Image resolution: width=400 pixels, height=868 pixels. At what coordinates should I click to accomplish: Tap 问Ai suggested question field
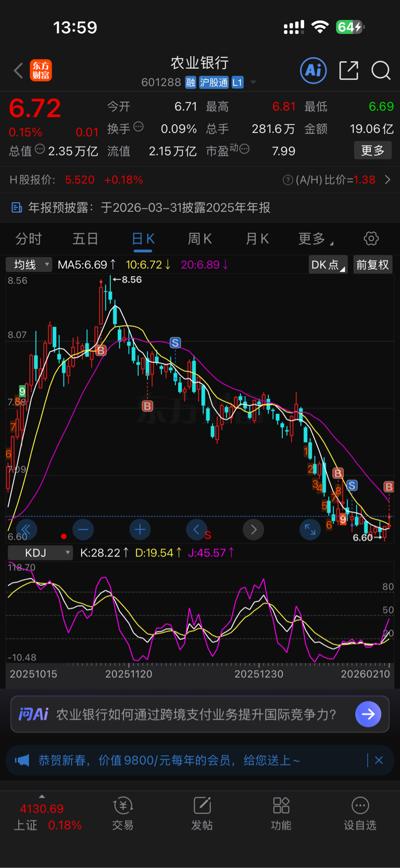196,714
